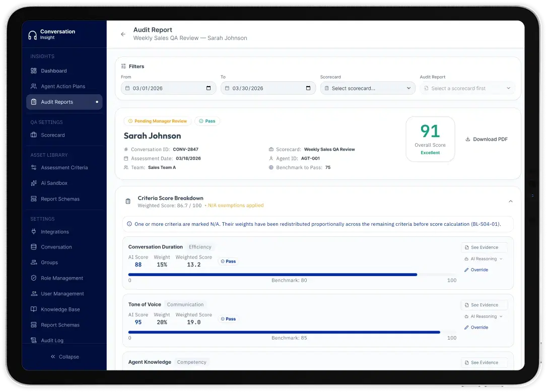Screen dimensions: 547x392
Task: Click Override pencil icon for Conversation Duration
Action: click(466, 270)
